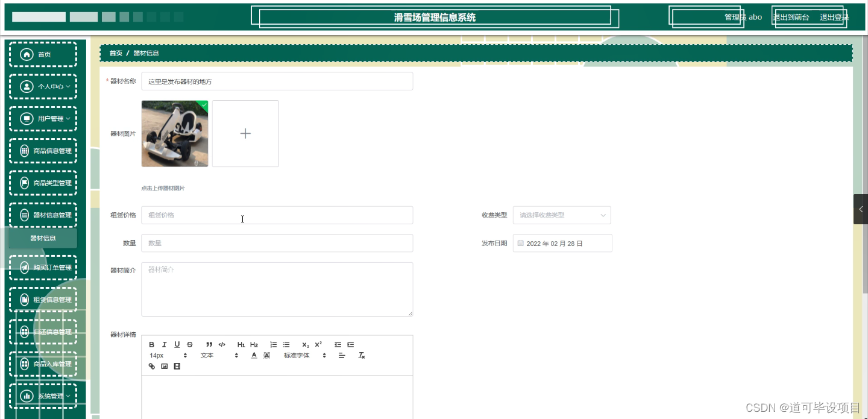The height and width of the screenshot is (419, 868).
Task: Click the 数量 input field
Action: (277, 243)
